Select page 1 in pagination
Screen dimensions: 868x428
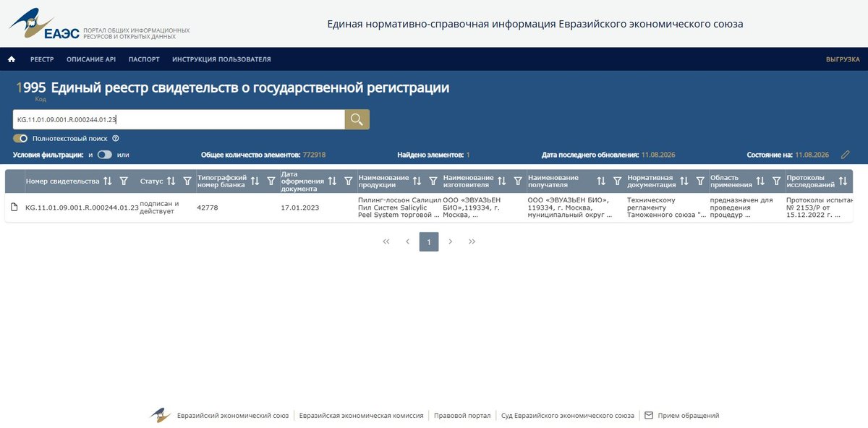[429, 241]
